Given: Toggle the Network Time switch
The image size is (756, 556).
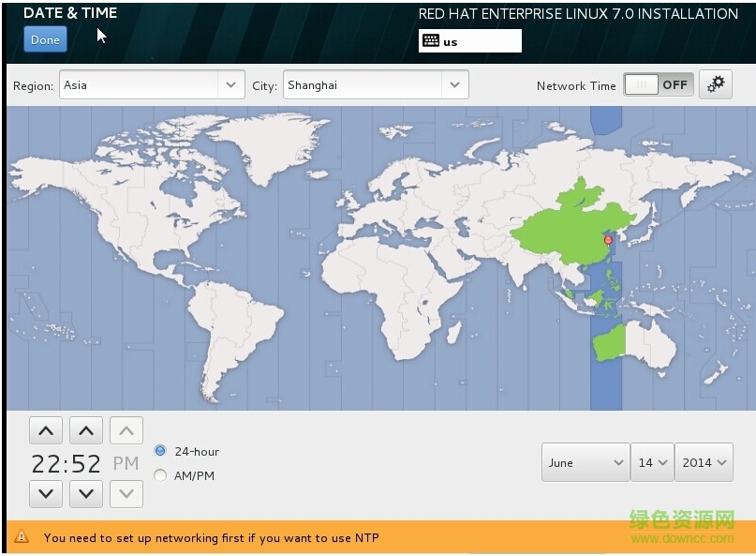Looking at the screenshot, I should tap(659, 84).
